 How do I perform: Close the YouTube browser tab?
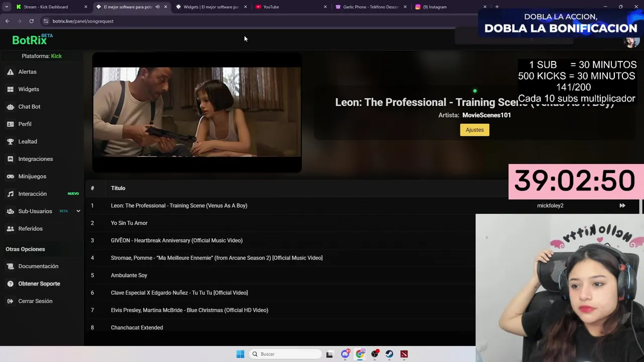[325, 7]
